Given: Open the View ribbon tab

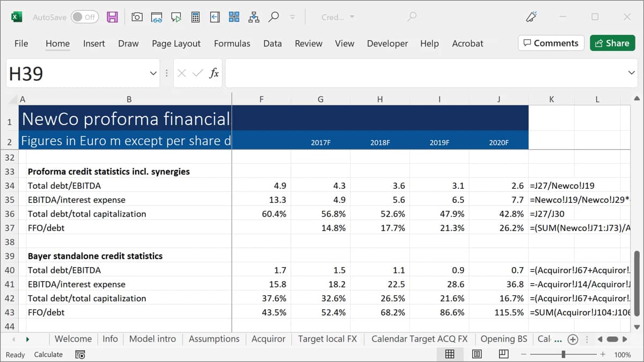Looking at the screenshot, I should coord(345,43).
